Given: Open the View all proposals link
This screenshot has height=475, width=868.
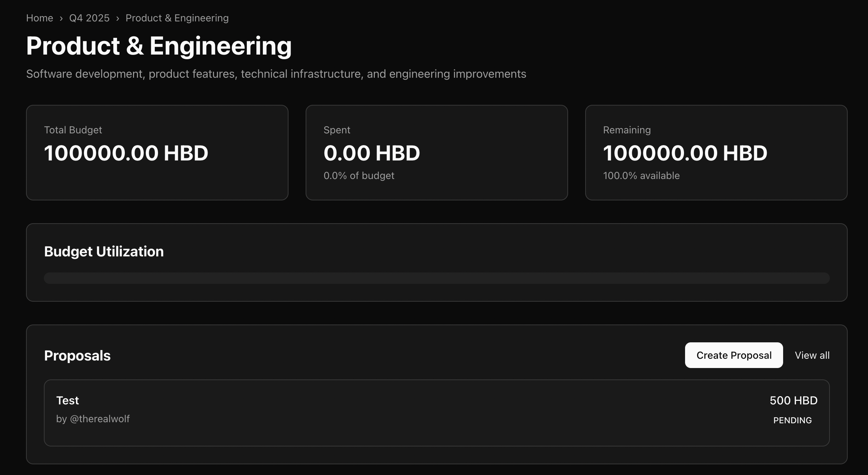Looking at the screenshot, I should pyautogui.click(x=812, y=356).
